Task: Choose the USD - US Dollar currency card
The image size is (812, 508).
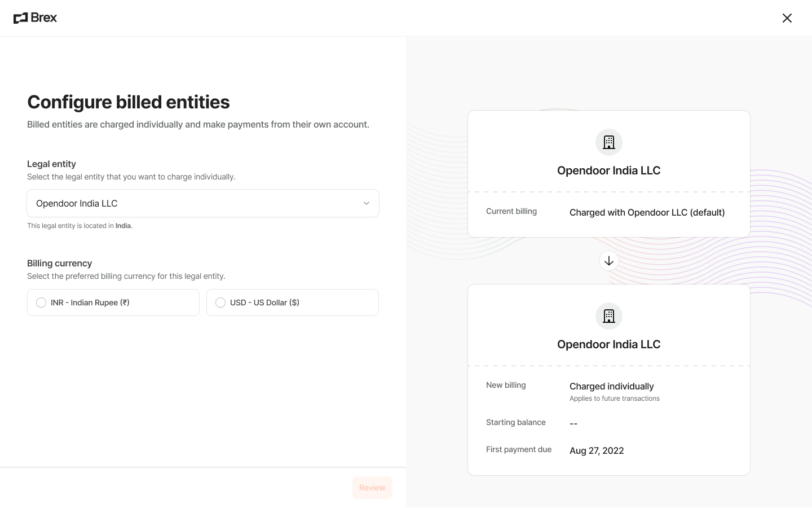Action: point(293,303)
